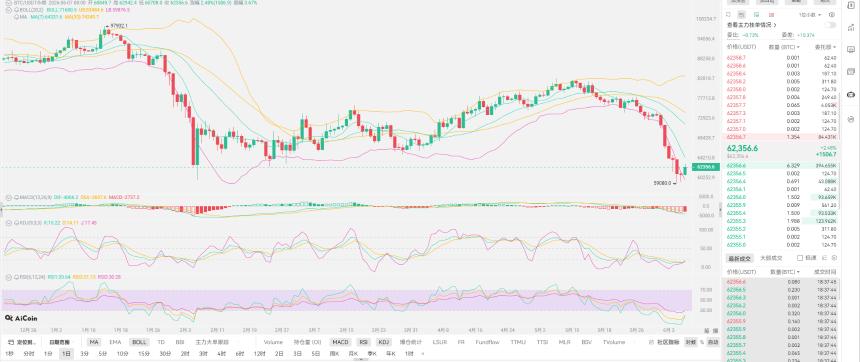This screenshot has width=860, height=362.
Task: Switch to the 1日 timeframe
Action: click(66, 354)
